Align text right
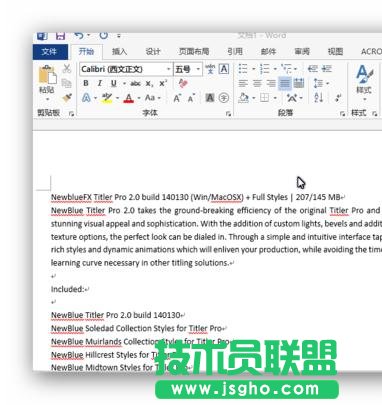Image resolution: width=382 pixels, height=405 pixels. tap(271, 83)
